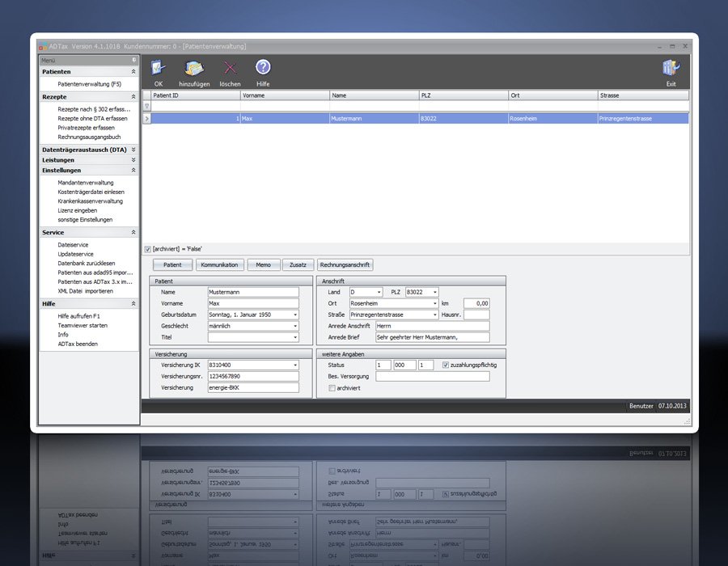Click the Versicherungsnr. input field
This screenshot has height=566, width=728.
pos(253,377)
